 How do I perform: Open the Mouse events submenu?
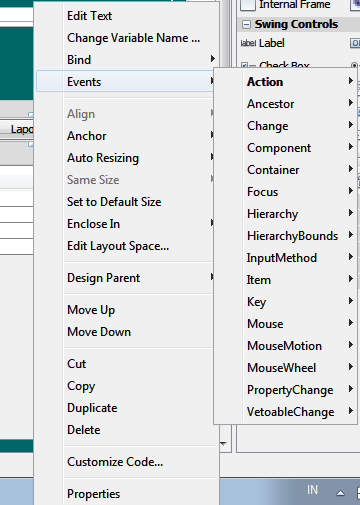pos(285,324)
